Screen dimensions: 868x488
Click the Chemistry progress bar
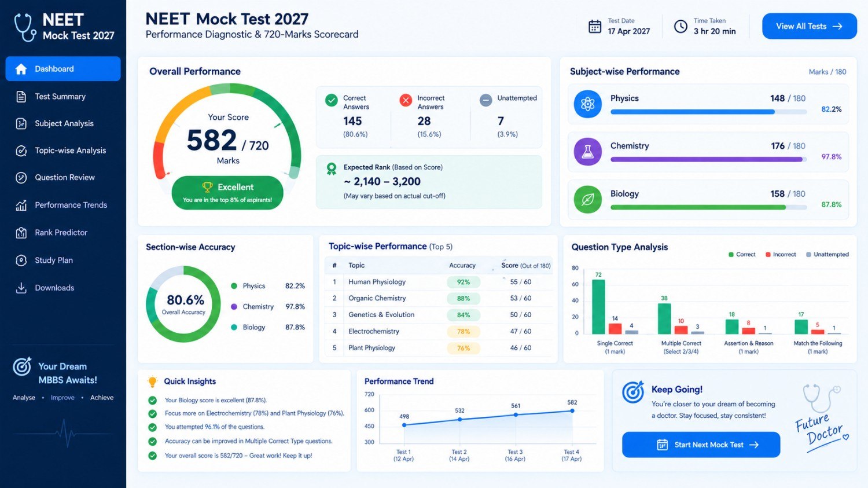[708, 159]
